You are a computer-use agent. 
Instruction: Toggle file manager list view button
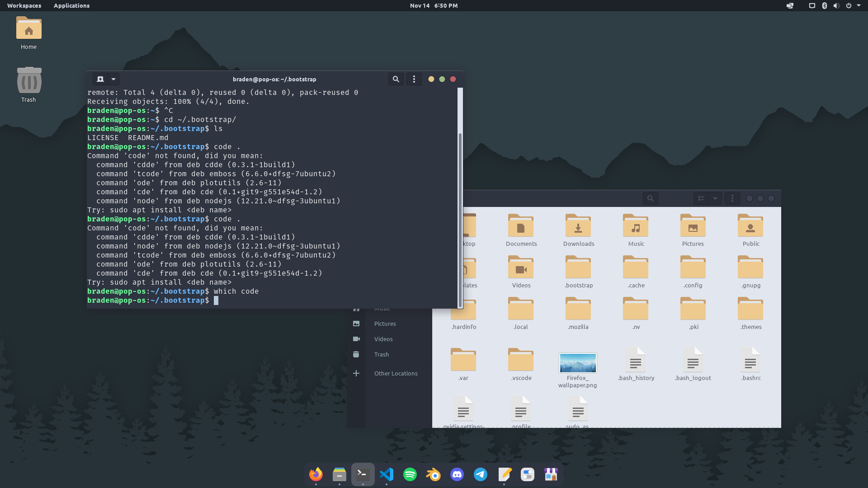tap(701, 198)
